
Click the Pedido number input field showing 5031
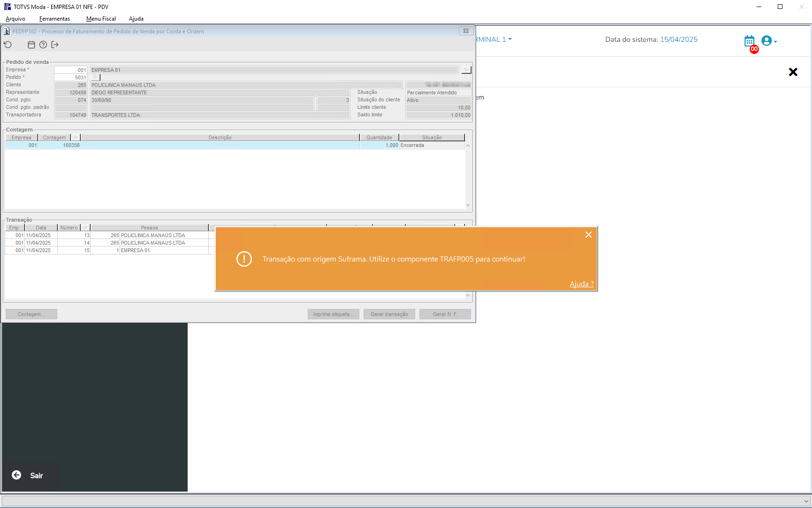point(71,77)
